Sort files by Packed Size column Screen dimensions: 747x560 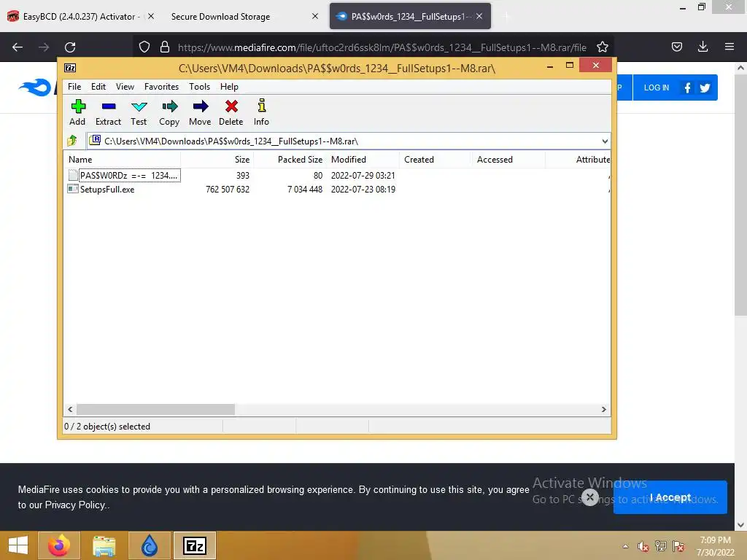pos(290,160)
